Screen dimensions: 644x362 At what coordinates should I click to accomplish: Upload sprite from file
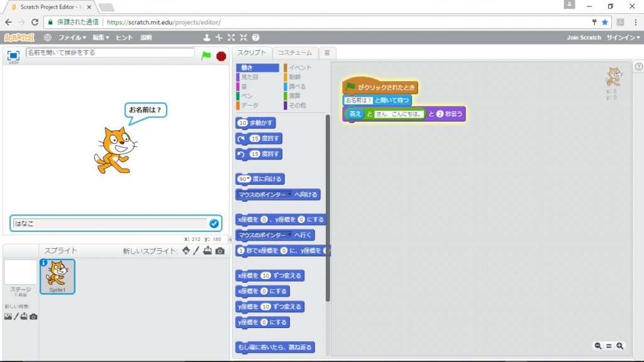tap(208, 250)
